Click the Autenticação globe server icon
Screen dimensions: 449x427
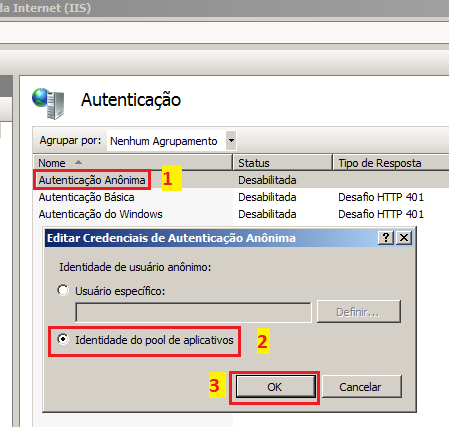48,103
